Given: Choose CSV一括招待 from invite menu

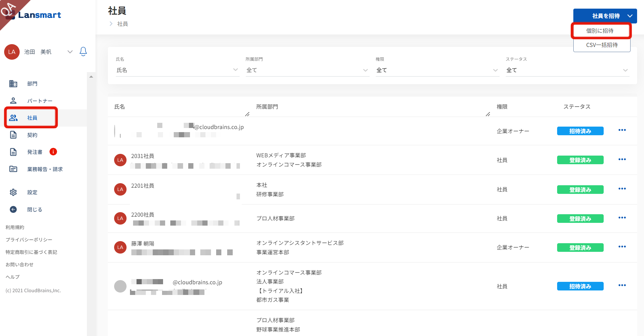Looking at the screenshot, I should click(602, 45).
